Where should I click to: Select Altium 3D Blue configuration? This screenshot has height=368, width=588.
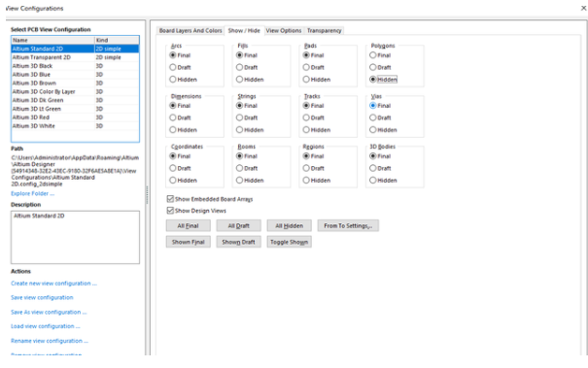pyautogui.click(x=75, y=75)
